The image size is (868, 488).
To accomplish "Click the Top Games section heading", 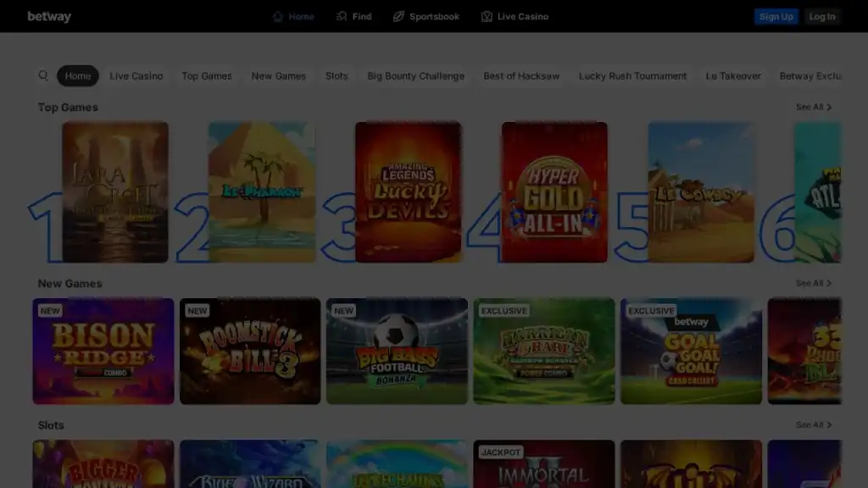I will pyautogui.click(x=68, y=108).
